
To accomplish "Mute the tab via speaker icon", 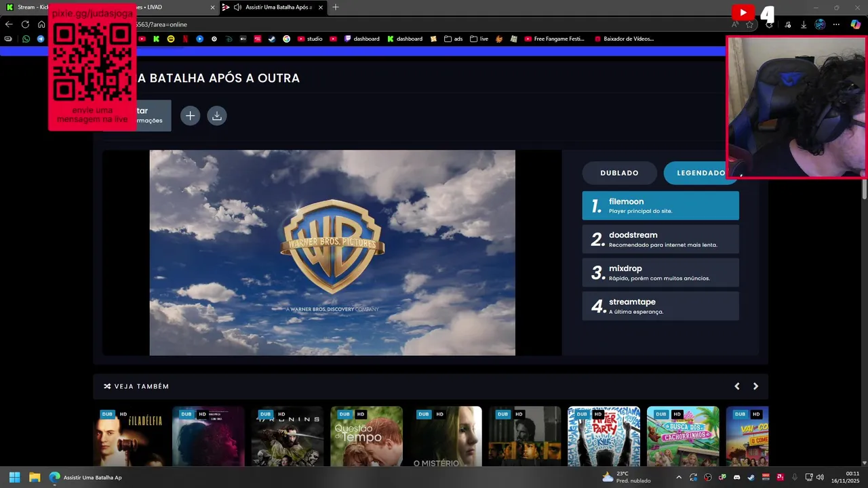I will (x=237, y=7).
